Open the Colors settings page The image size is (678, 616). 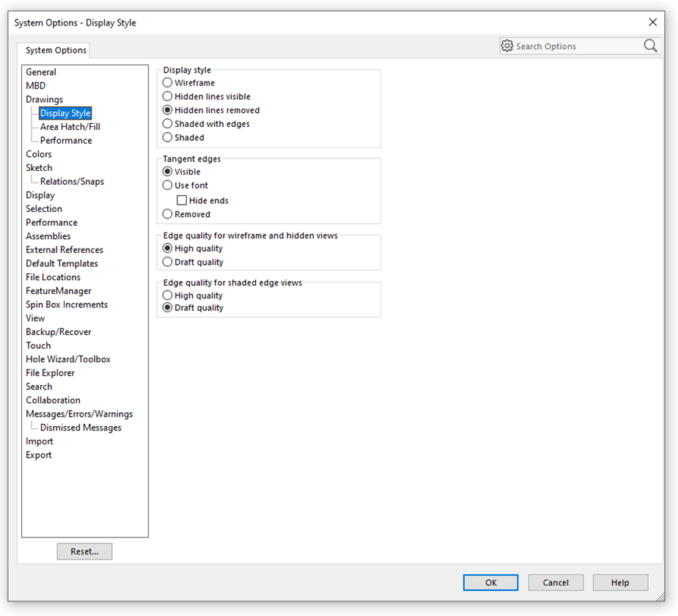coord(39,154)
